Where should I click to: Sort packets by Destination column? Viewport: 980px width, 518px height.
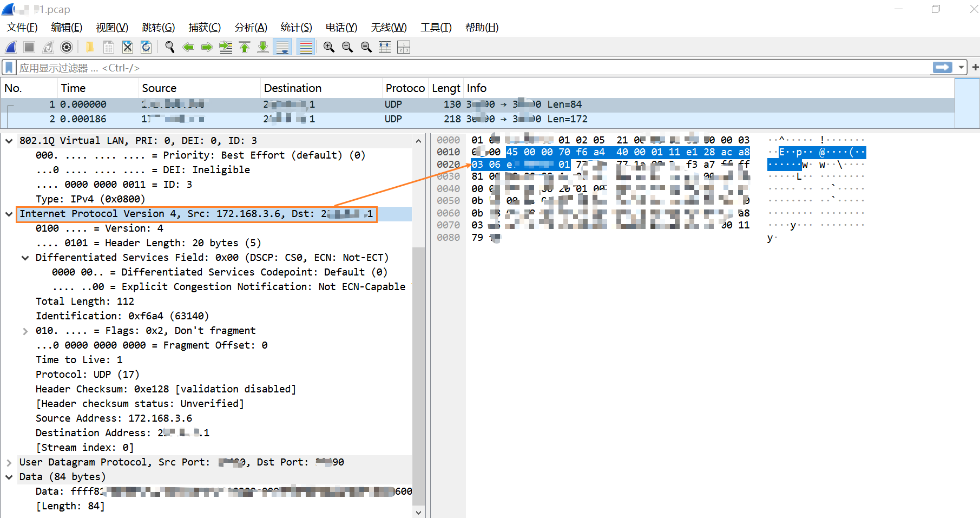point(321,88)
